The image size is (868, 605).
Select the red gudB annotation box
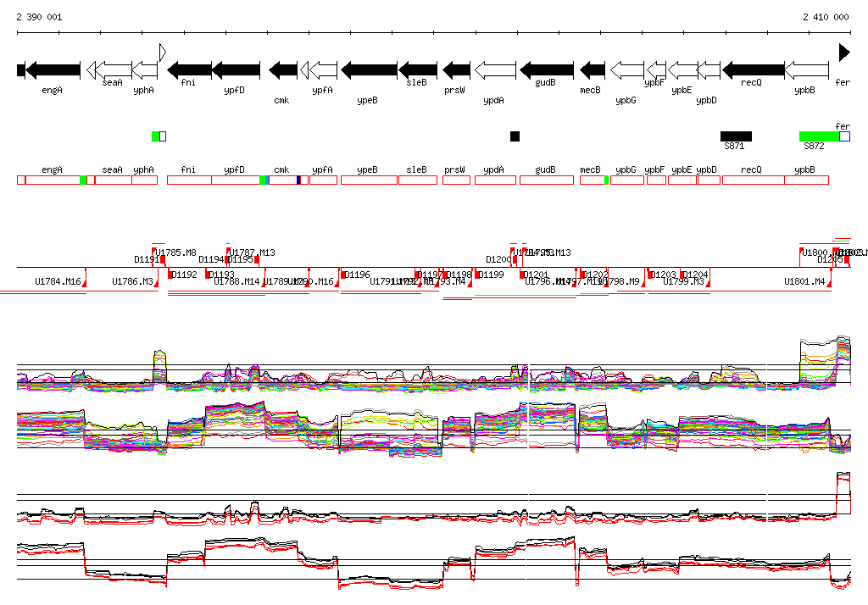[x=547, y=180]
